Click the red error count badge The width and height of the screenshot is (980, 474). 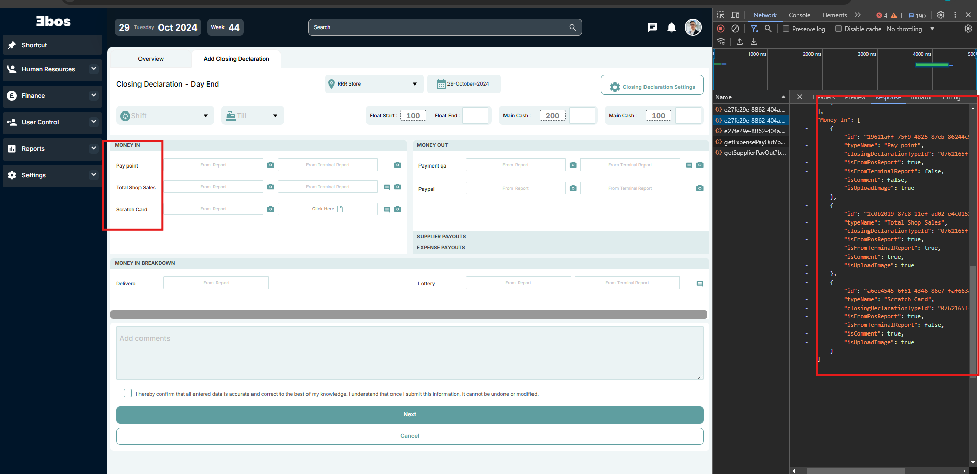(x=882, y=15)
